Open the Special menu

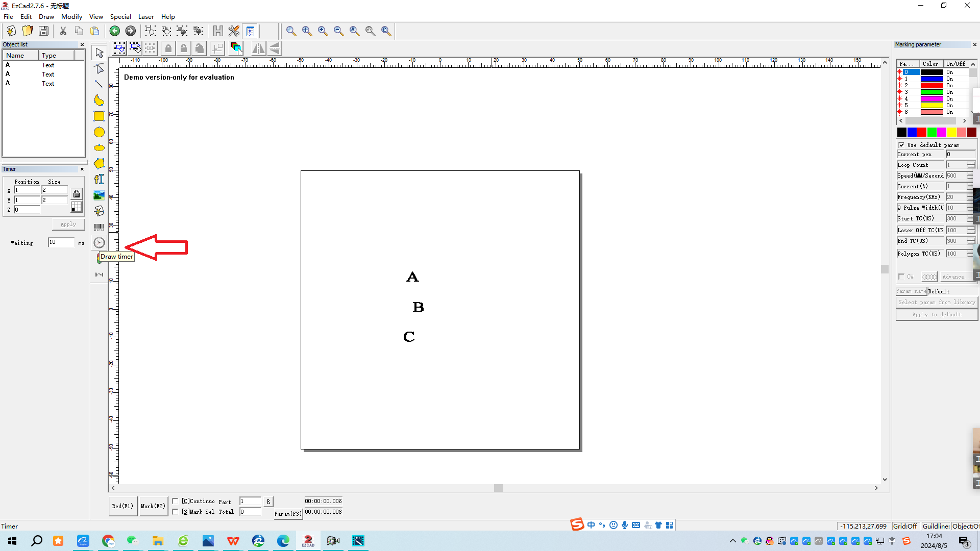(120, 16)
